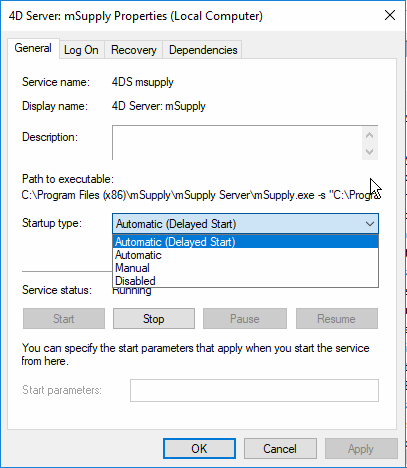Switch to the Log On tab
Screen dimensions: 407x468
pyautogui.click(x=81, y=50)
